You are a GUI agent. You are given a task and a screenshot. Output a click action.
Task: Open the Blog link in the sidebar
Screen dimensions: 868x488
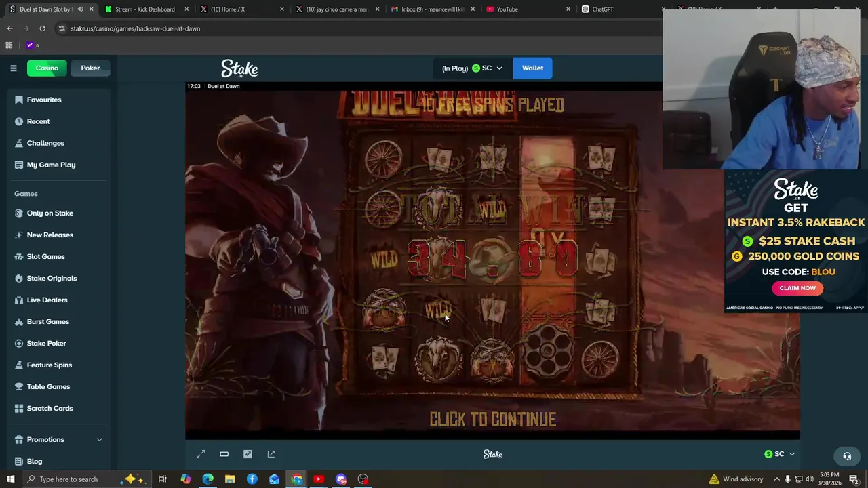click(35, 461)
